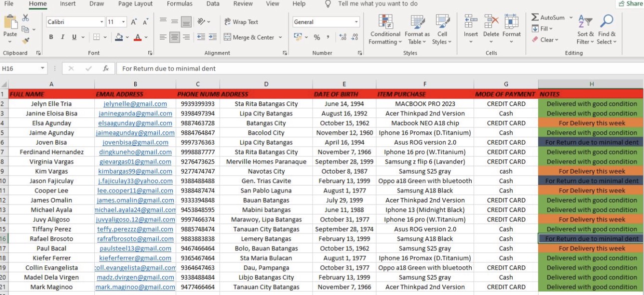
Task: Switch to the Formulas tab
Action: click(180, 4)
